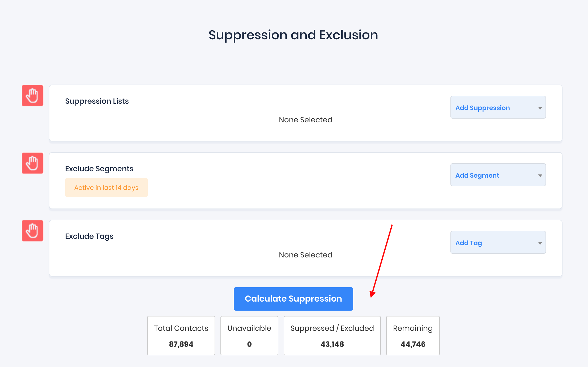
Task: Click the 43,148 suppressed count value
Action: click(x=332, y=344)
